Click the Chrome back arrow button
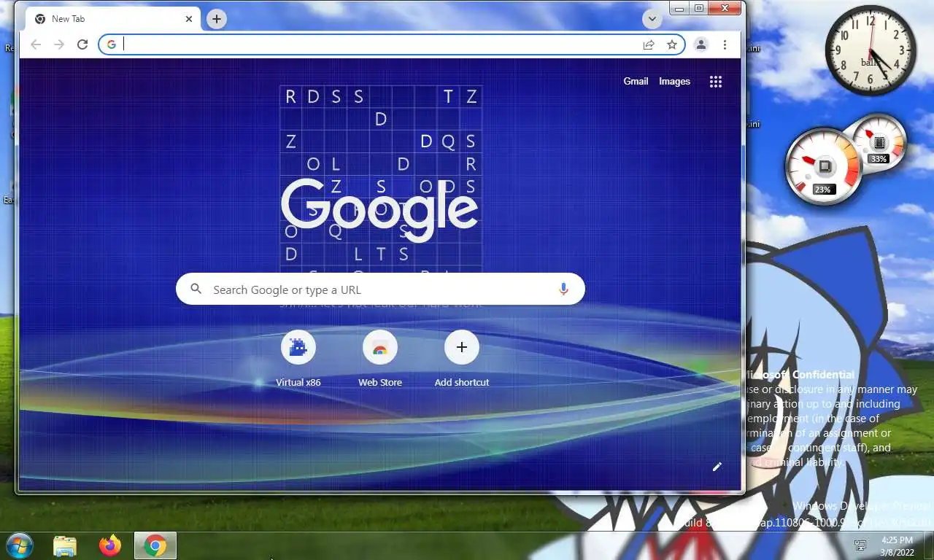Viewport: 934px width, 560px height. click(36, 44)
